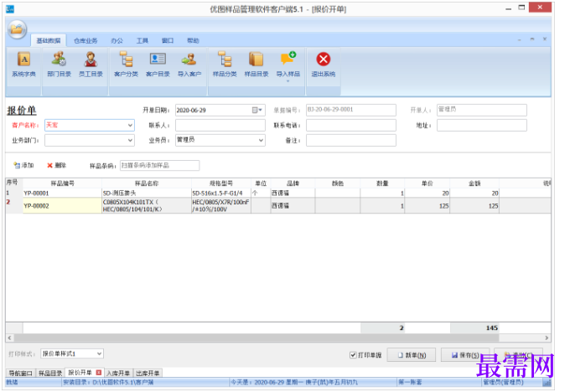
Task: Select the SD-测压接头 name cell
Action: tap(147, 193)
